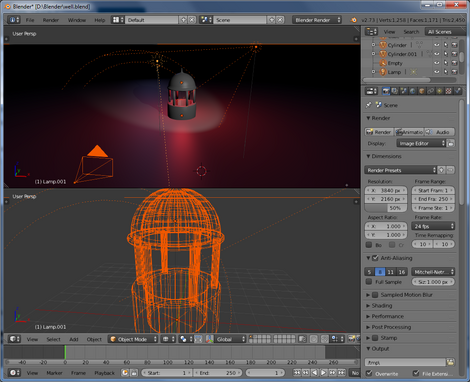Image resolution: width=470 pixels, height=382 pixels.
Task: Open the Timeline Marker menu
Action: (54, 373)
